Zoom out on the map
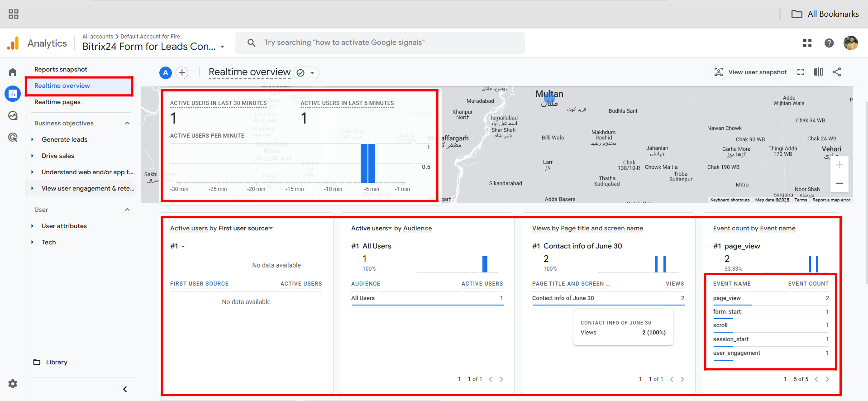The image size is (868, 401). [x=839, y=183]
